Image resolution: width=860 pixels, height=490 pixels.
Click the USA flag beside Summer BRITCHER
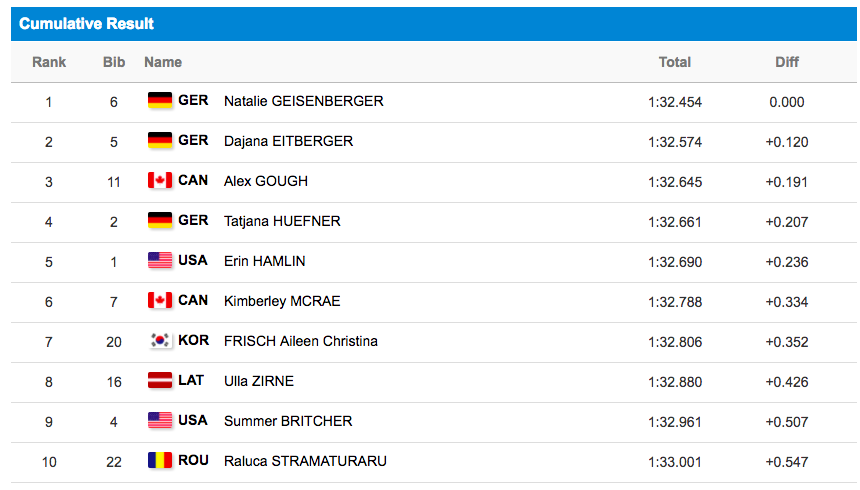tap(160, 420)
